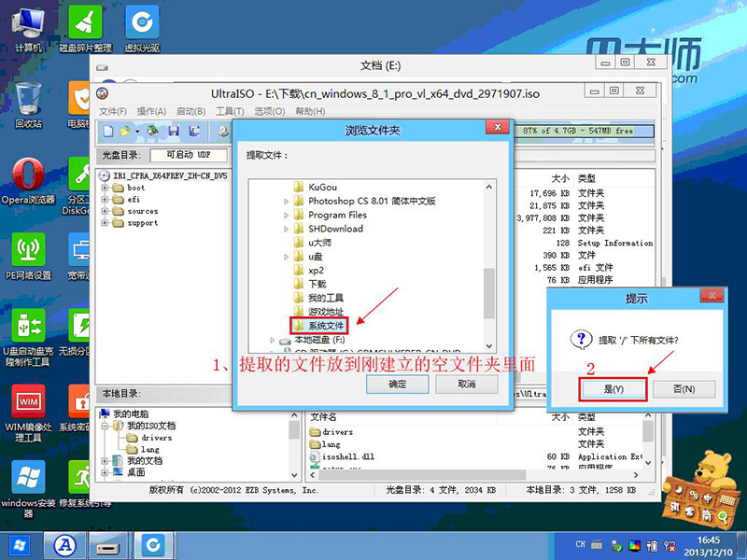This screenshot has height=560, width=747.
Task: Expand the 桌面 node in the local tree
Action: 105,472
